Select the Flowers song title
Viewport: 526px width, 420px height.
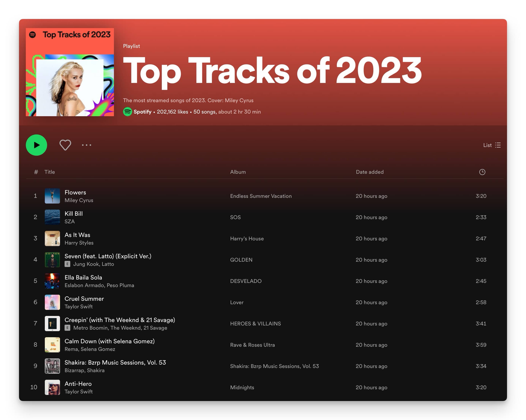click(x=75, y=192)
